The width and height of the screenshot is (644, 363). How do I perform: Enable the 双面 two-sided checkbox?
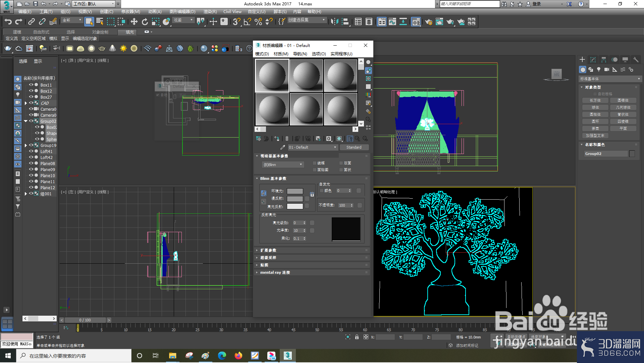point(341,163)
